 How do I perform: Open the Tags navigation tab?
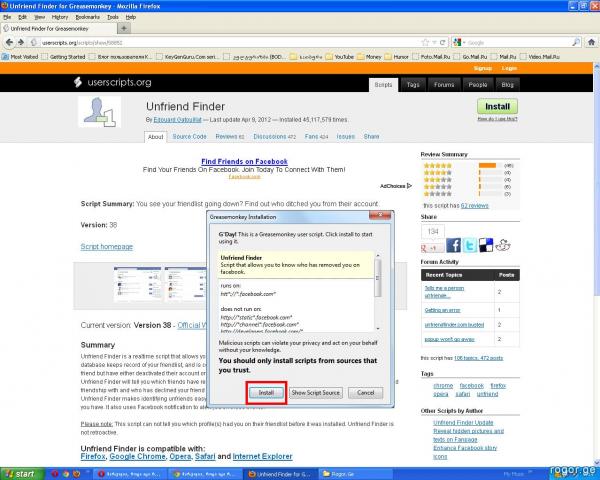(413, 85)
